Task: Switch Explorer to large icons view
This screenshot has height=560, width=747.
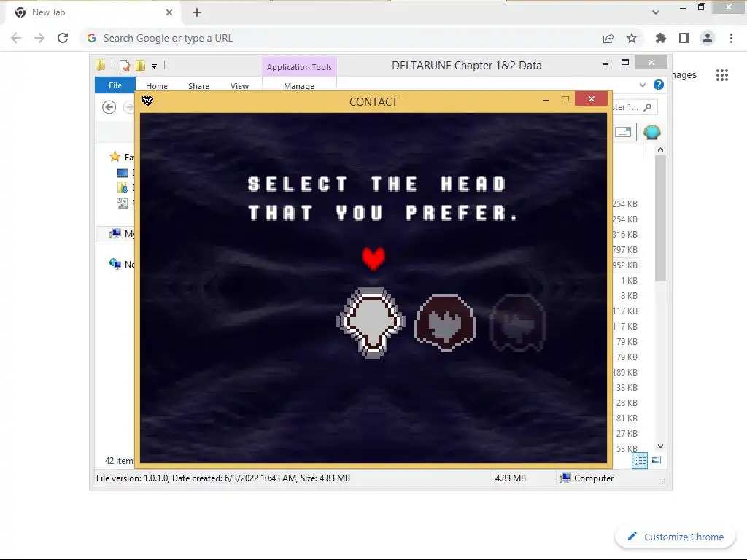Action: tap(656, 460)
